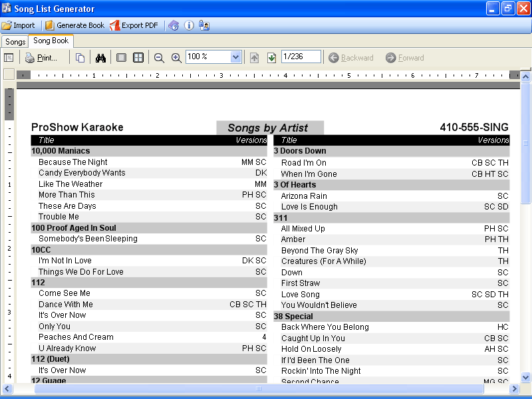The width and height of the screenshot is (532, 399).
Task: Click "Creatures (For A While)" song title
Action: point(324,261)
